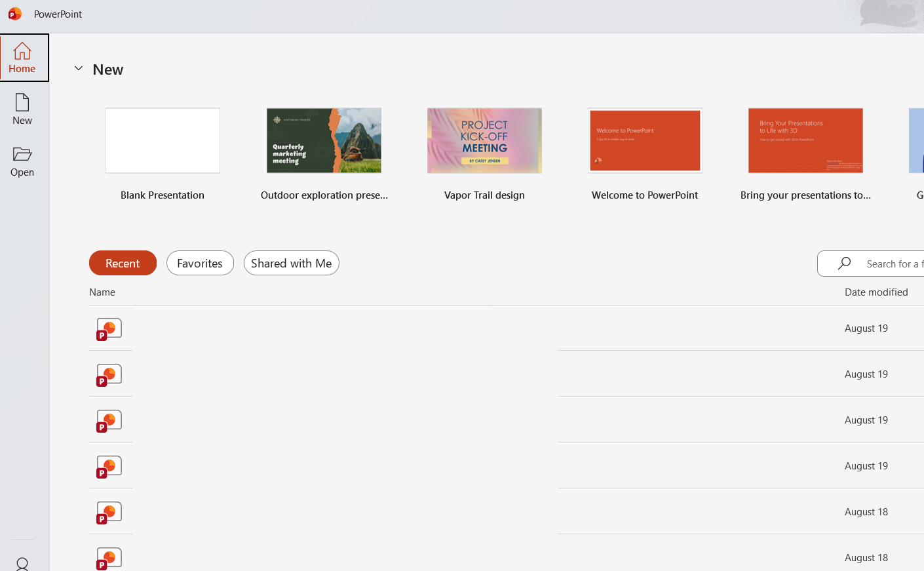Click the PowerPoint logo in the title bar
924x571 pixels.
tap(14, 14)
